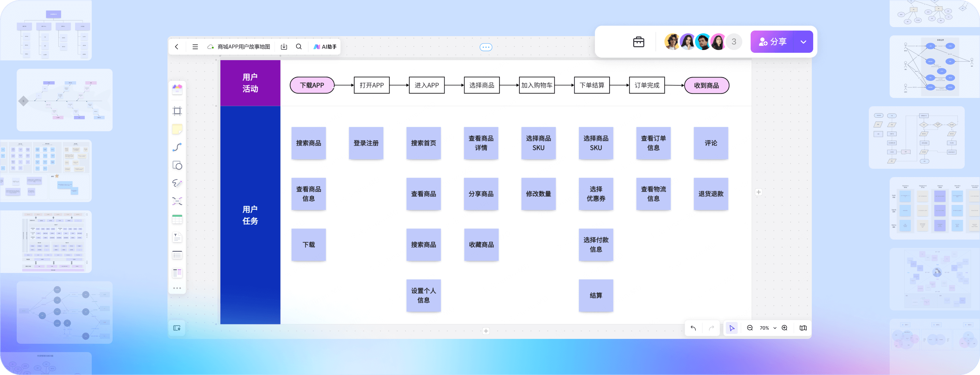
Task: Select the text document tool
Action: pyautogui.click(x=177, y=237)
